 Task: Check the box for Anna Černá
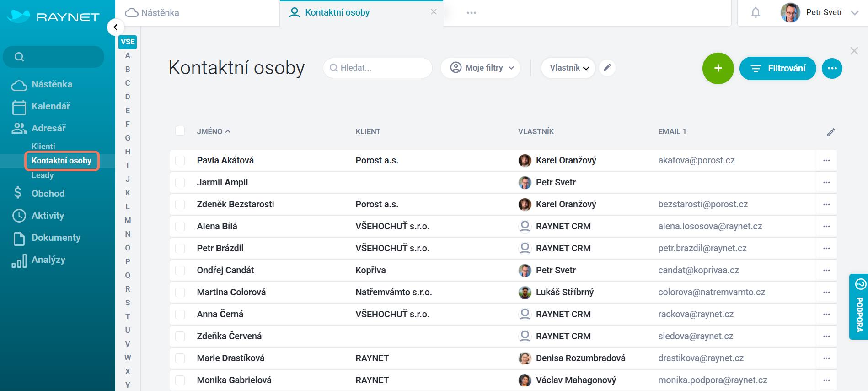coord(180,314)
